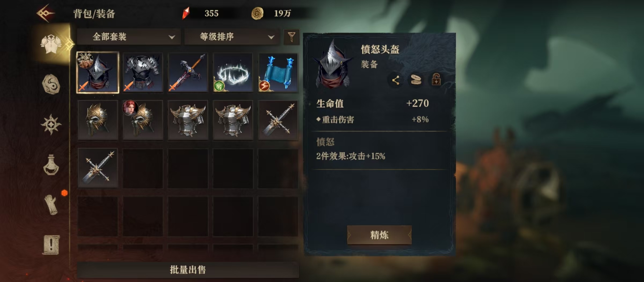Select the blue scroll item

click(x=278, y=72)
